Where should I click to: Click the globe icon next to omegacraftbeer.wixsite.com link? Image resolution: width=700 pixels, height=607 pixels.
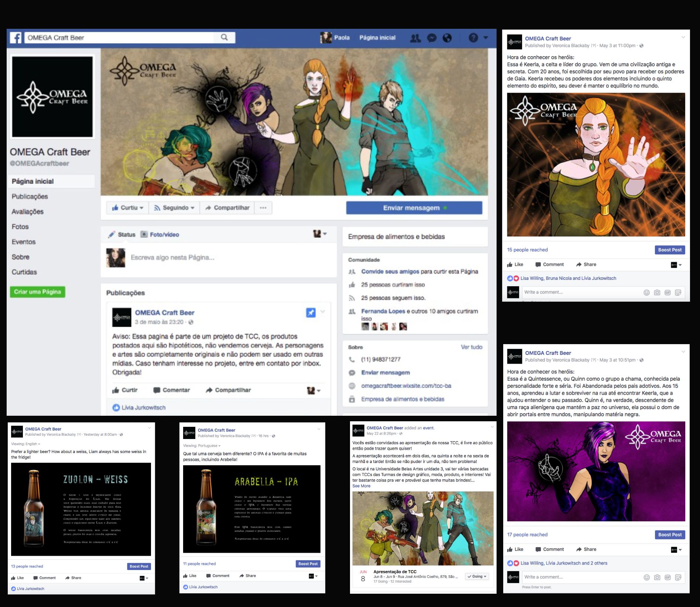pyautogui.click(x=352, y=386)
